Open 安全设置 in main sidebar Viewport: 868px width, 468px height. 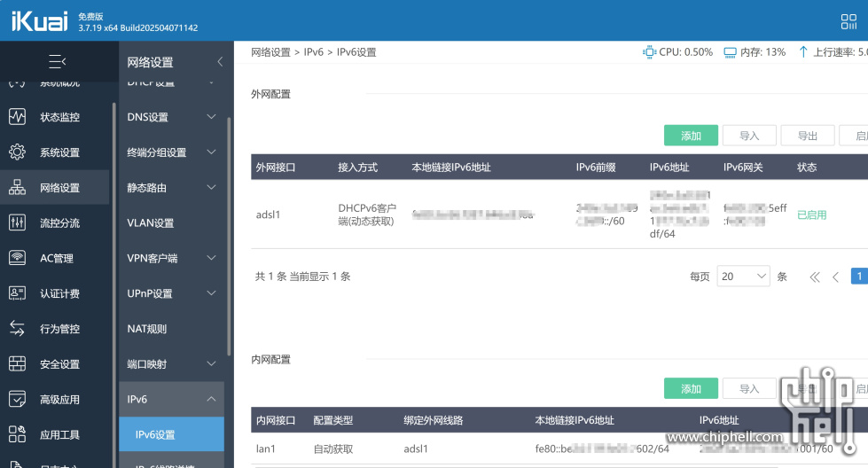coord(59,364)
